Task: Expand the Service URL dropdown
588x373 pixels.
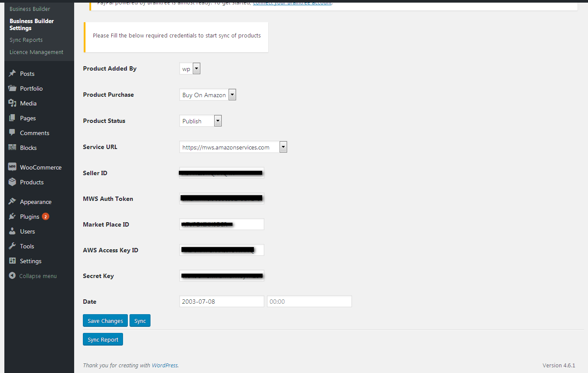Action: [233, 147]
